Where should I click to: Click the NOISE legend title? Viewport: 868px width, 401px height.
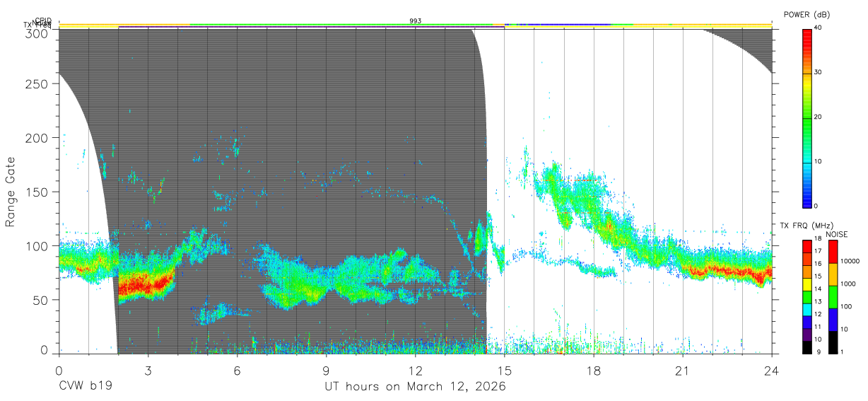click(837, 234)
